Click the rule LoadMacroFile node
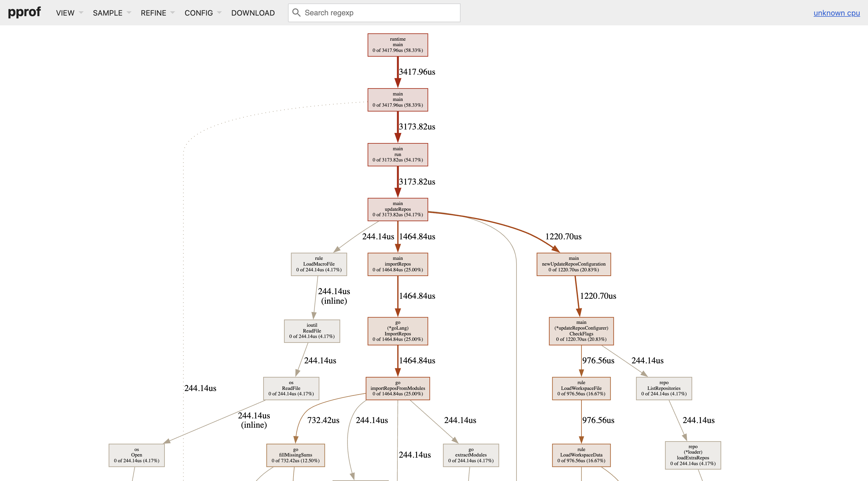 319,264
